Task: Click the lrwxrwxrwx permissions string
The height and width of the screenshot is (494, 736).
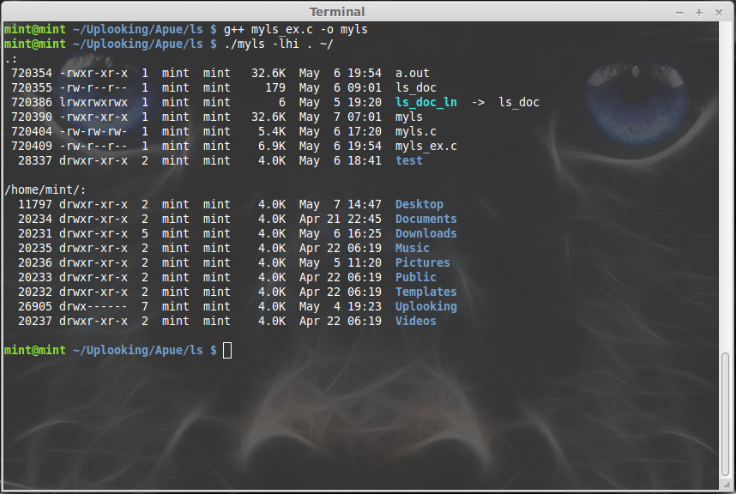Action: (x=93, y=102)
